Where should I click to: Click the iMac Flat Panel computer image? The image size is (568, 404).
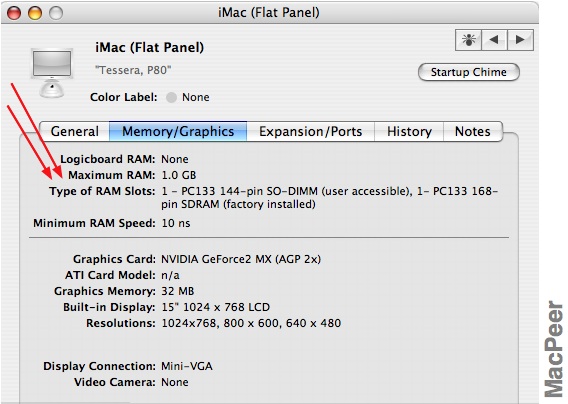click(x=52, y=73)
